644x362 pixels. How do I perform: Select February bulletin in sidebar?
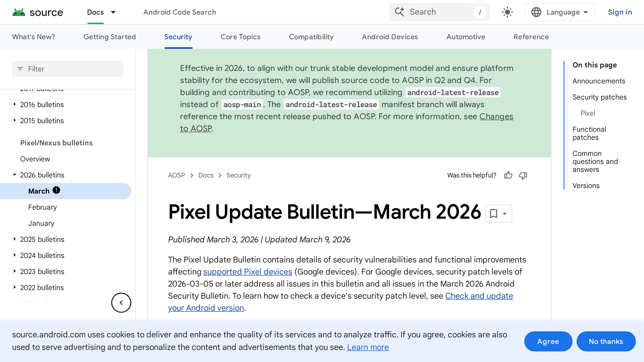click(43, 207)
